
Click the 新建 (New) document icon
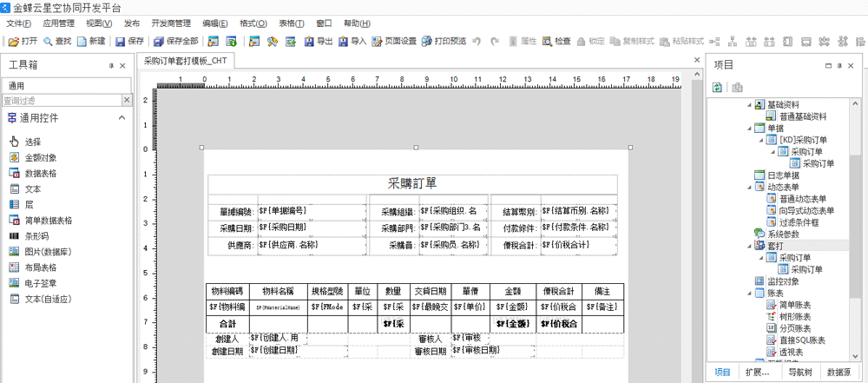click(x=82, y=41)
